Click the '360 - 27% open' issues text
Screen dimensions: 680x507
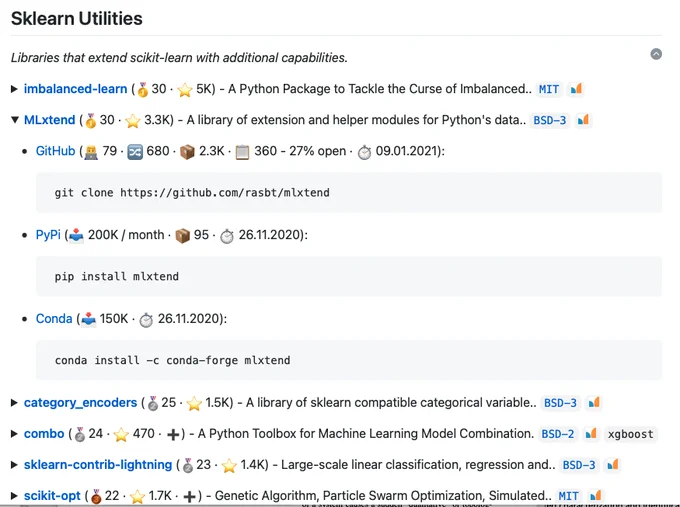[x=300, y=151]
